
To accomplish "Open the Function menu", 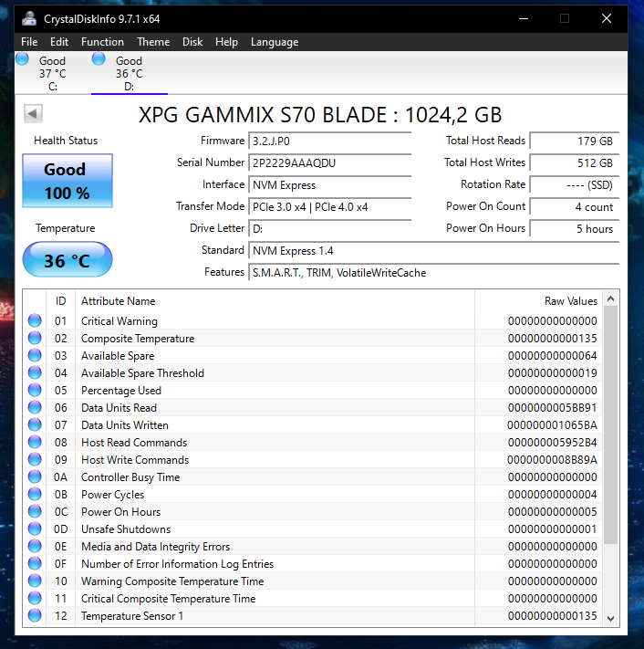I will pos(102,42).
